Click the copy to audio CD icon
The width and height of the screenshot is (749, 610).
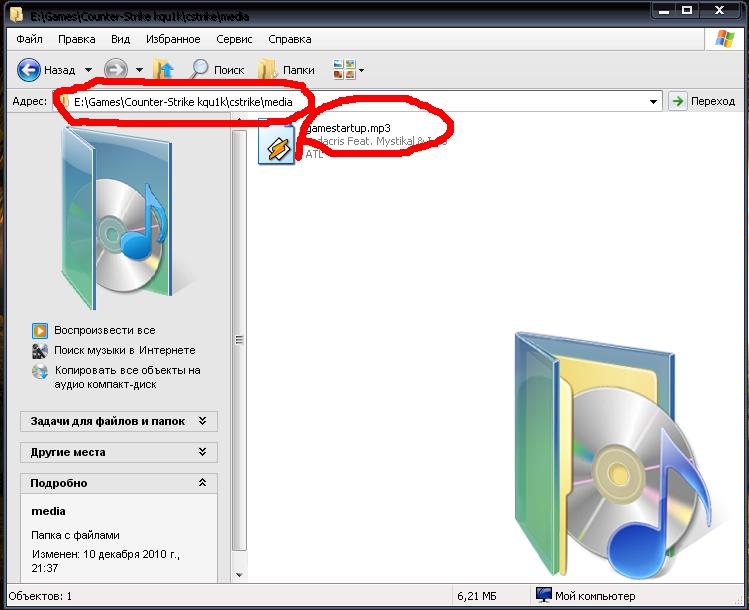40,371
